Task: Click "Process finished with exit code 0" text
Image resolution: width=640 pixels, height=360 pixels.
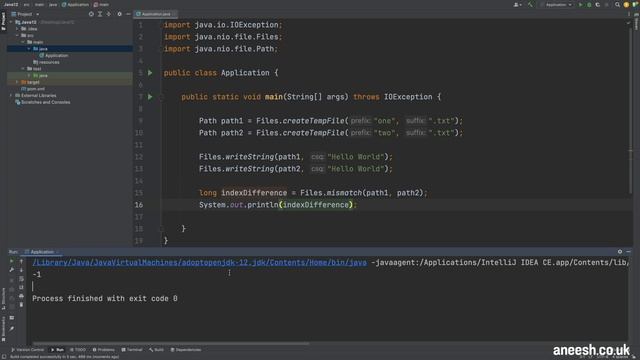Action: point(105,298)
